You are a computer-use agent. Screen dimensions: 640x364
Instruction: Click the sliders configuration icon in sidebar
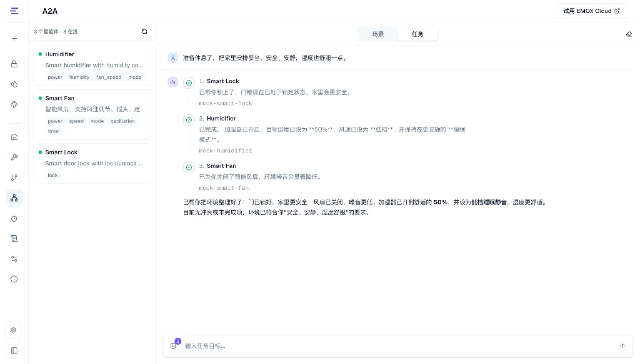pyautogui.click(x=14, y=259)
